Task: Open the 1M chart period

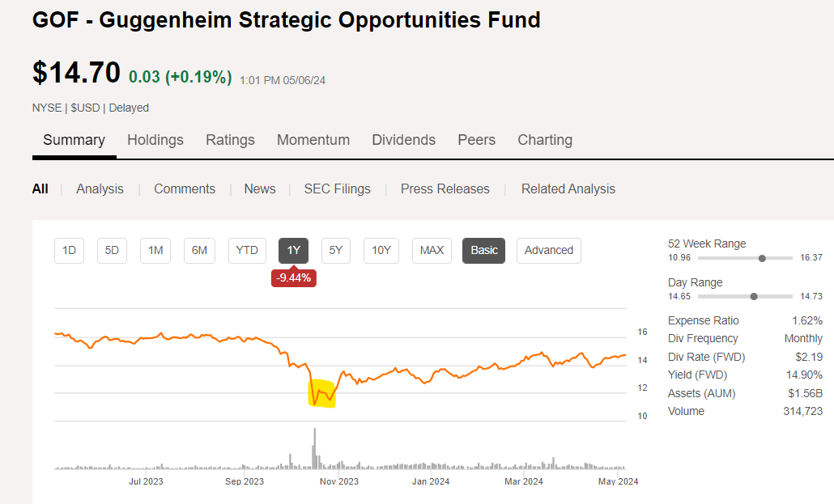Action: pyautogui.click(x=155, y=251)
